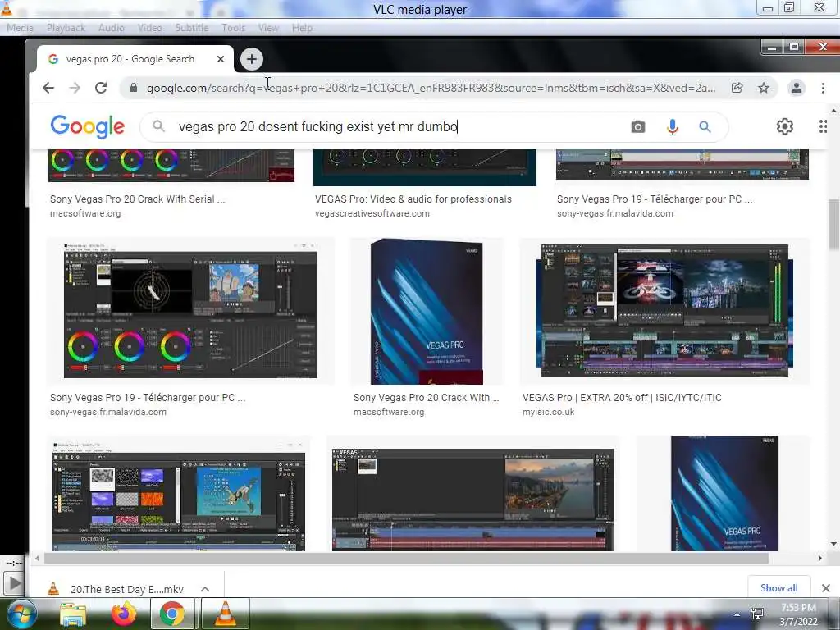Switch to VLC in the taskbar
The image size is (840, 630).
click(x=225, y=614)
